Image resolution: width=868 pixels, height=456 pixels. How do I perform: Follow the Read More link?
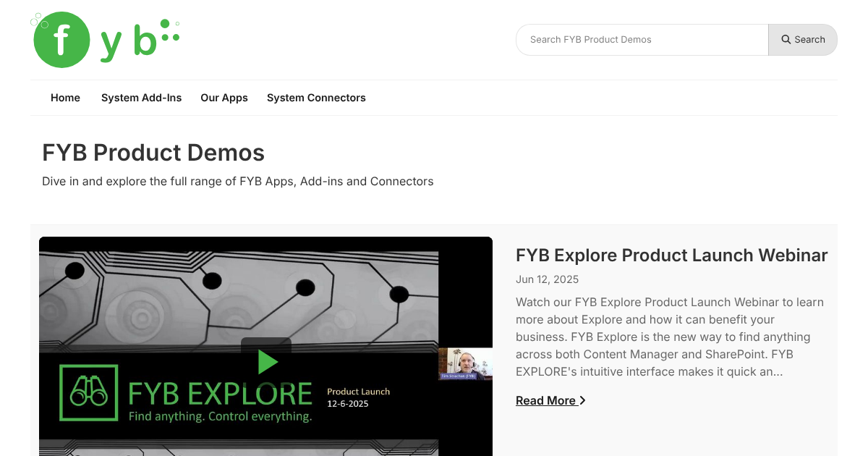point(550,400)
